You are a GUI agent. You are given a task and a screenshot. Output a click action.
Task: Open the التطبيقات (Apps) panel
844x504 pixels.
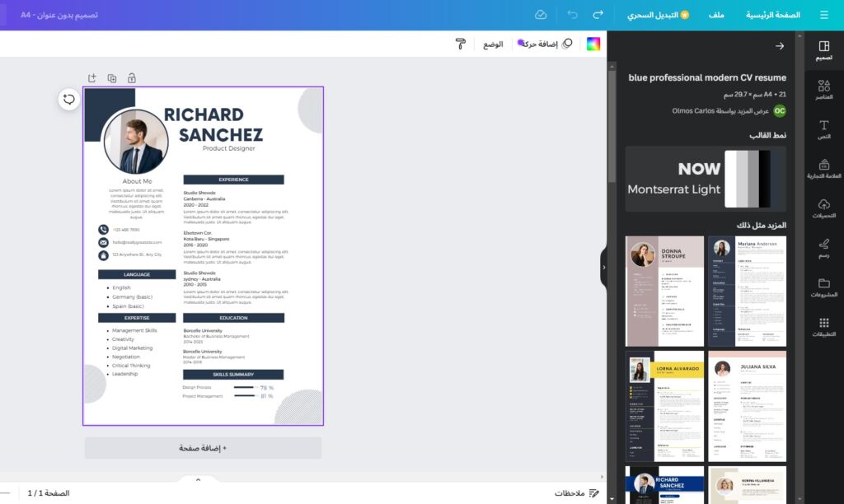pyautogui.click(x=823, y=327)
